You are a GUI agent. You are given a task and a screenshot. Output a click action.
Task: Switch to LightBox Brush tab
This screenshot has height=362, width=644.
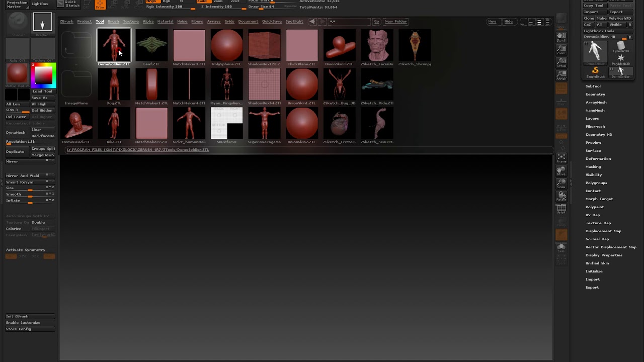point(113,21)
